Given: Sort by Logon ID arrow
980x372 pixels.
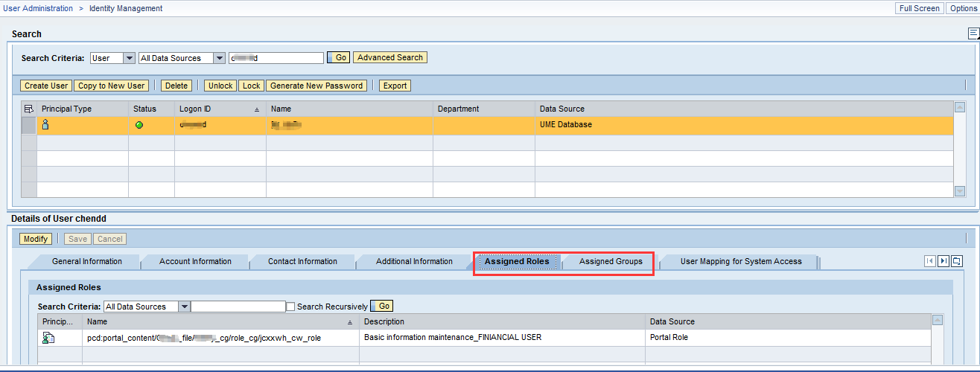Looking at the screenshot, I should 257,109.
